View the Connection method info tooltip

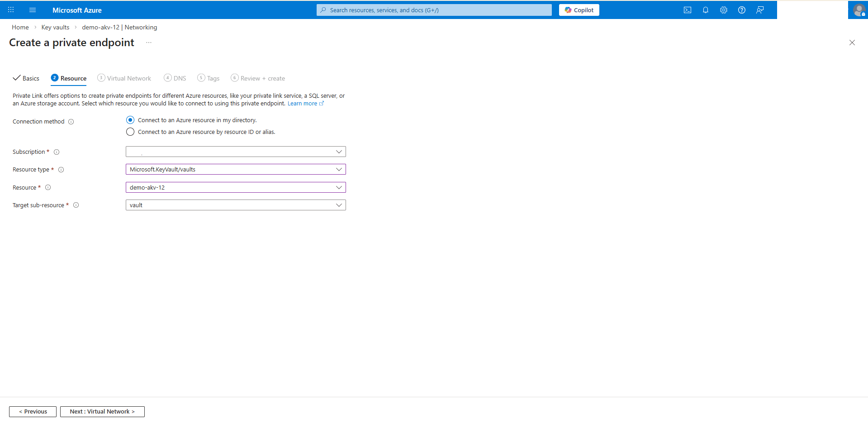click(x=71, y=121)
